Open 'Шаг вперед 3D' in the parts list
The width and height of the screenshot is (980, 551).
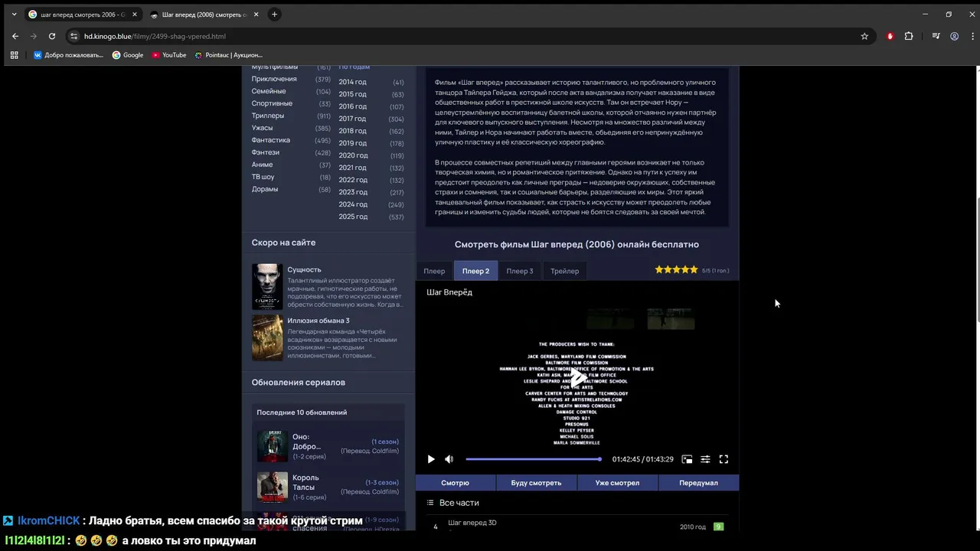pyautogui.click(x=472, y=523)
